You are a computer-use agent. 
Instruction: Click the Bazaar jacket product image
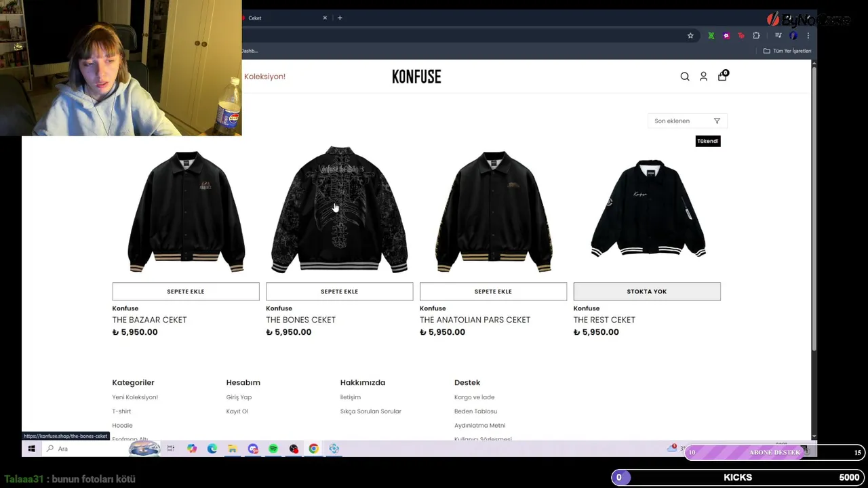(x=186, y=211)
